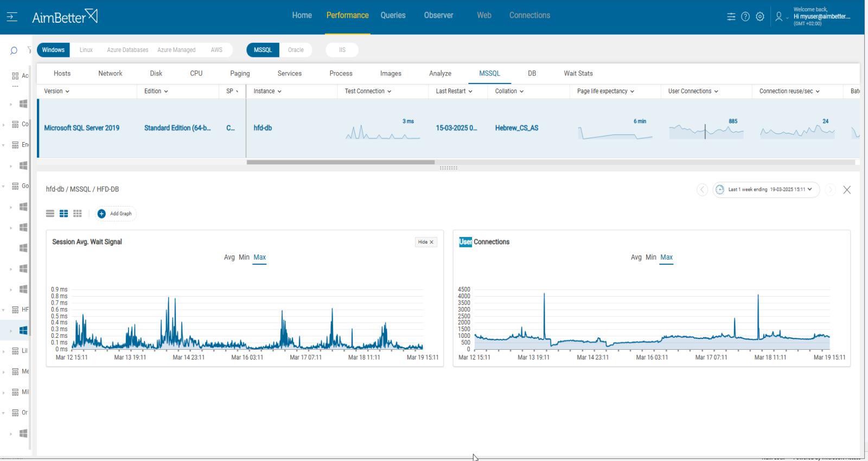Show Min in Session Avg. Wait Signal graph

click(244, 258)
